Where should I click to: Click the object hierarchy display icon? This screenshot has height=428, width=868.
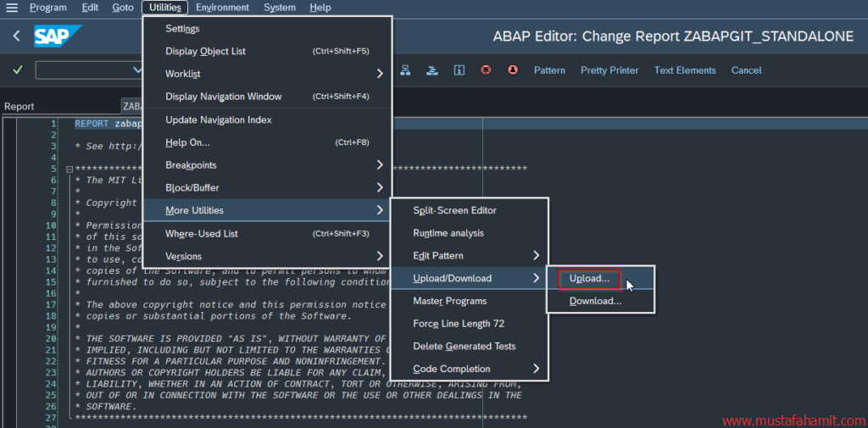pos(405,70)
